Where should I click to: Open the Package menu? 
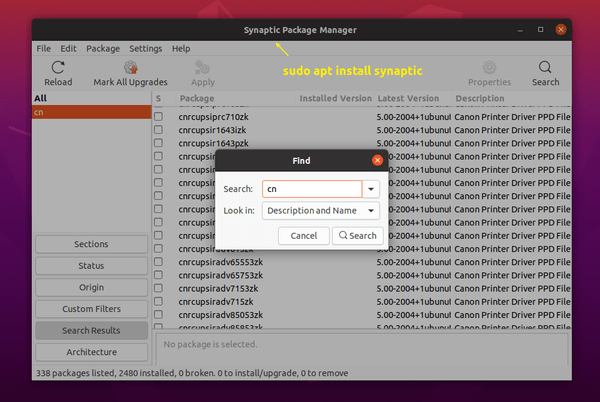103,49
